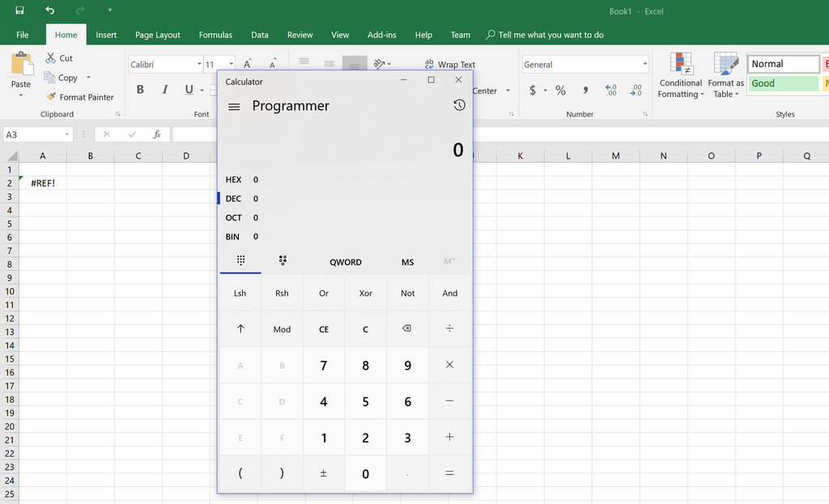
Task: Apply Accounting dollar format
Action: pyautogui.click(x=533, y=91)
